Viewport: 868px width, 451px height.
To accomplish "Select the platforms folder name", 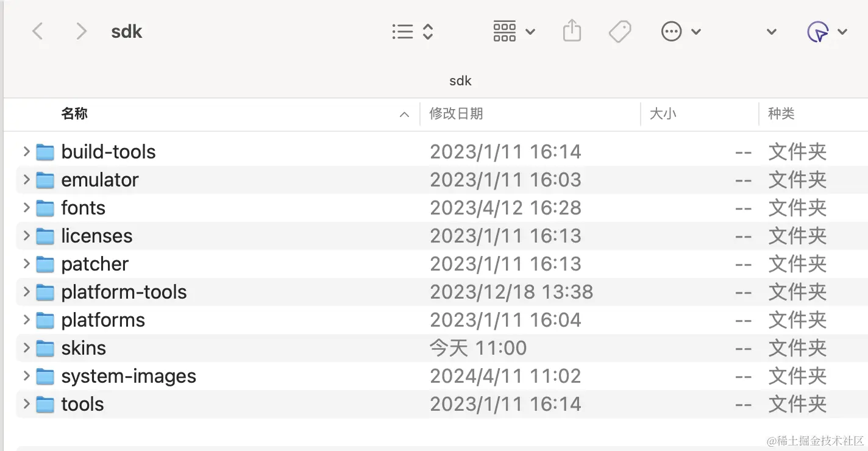I will click(103, 320).
